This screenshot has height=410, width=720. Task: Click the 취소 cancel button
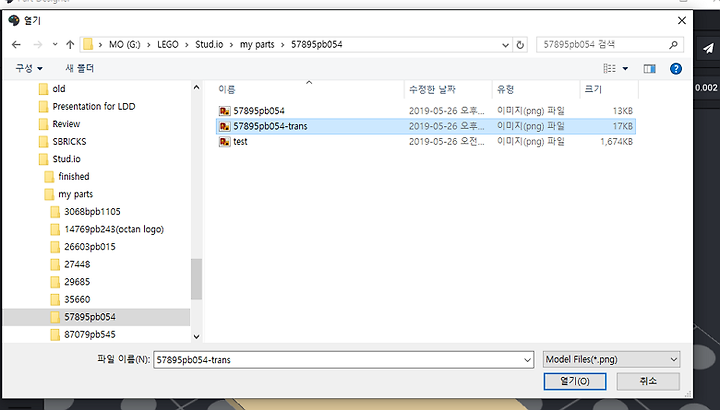[x=648, y=381]
